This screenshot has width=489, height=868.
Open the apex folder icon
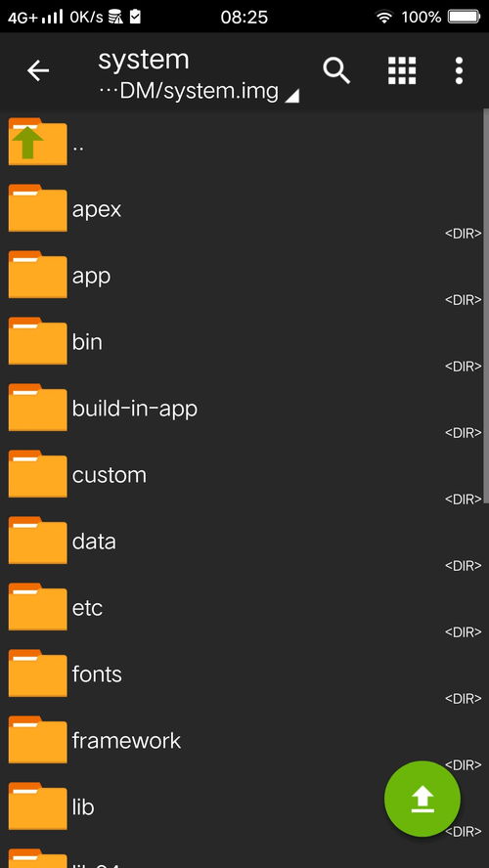point(38,208)
